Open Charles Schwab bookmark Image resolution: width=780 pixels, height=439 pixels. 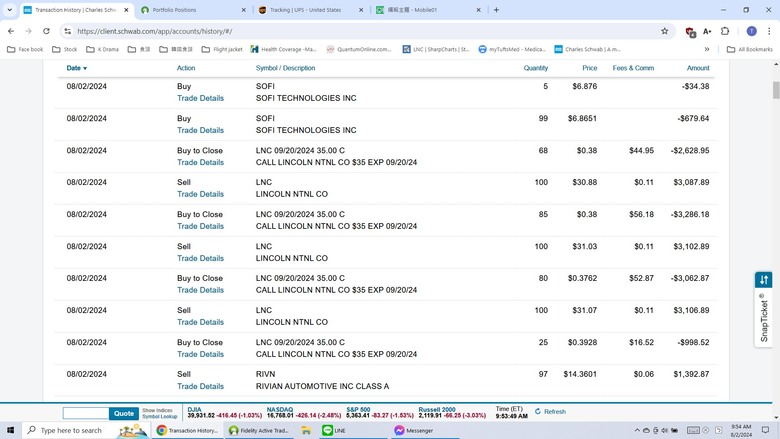pyautogui.click(x=587, y=49)
